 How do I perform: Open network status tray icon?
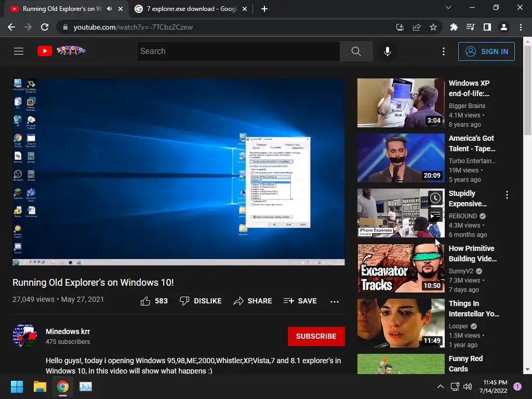click(455, 387)
